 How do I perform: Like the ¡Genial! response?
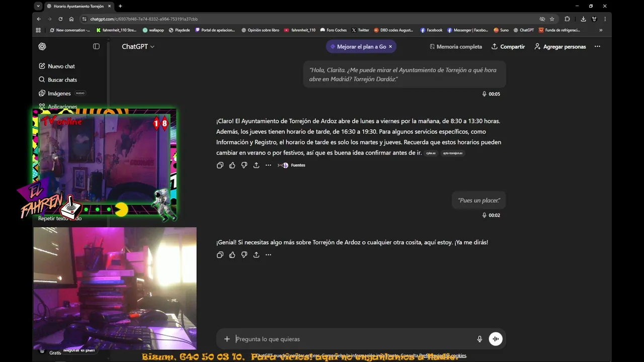click(x=232, y=255)
